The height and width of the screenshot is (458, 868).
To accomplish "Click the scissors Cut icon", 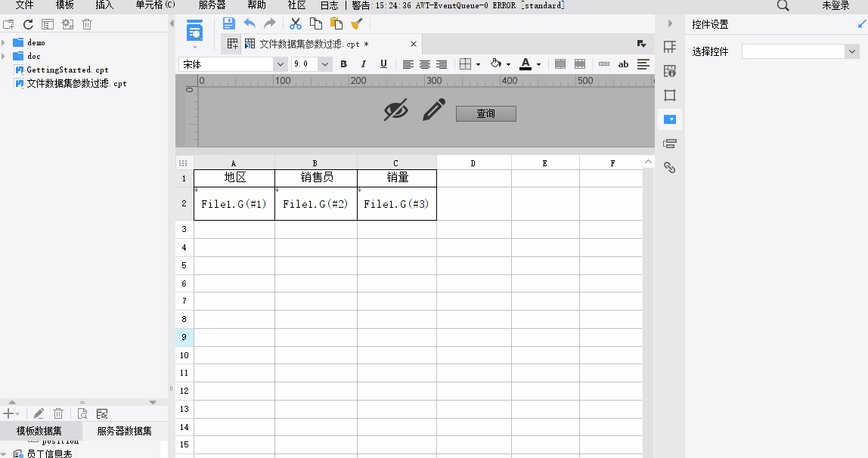I will tap(296, 23).
